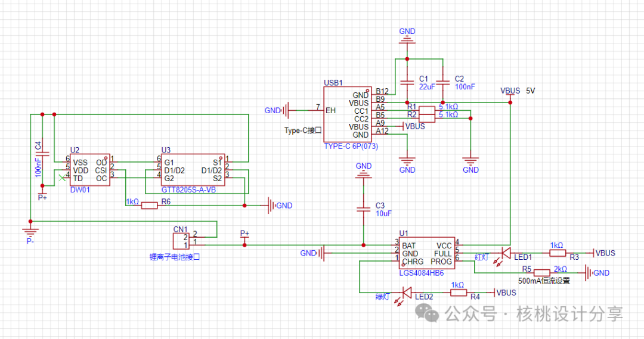This screenshot has width=644, height=339.
Task: Click the "红灯" label
Action: point(481,257)
